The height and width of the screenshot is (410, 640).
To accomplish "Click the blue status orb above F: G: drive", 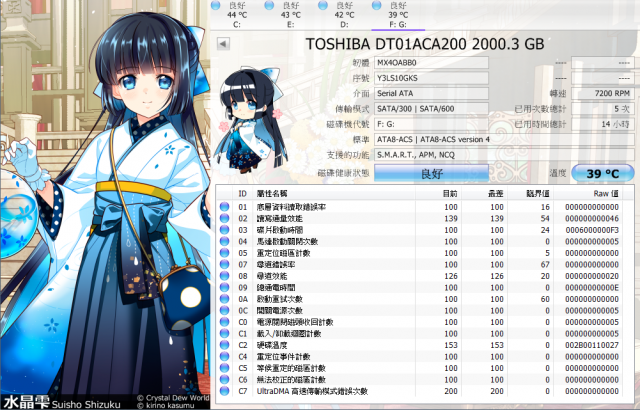I will click(x=377, y=5).
